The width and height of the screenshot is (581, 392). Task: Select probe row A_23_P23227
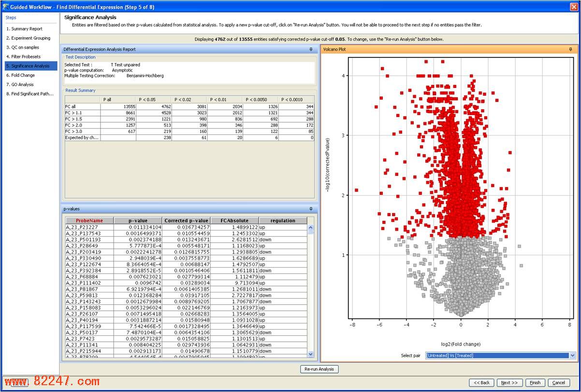point(186,227)
